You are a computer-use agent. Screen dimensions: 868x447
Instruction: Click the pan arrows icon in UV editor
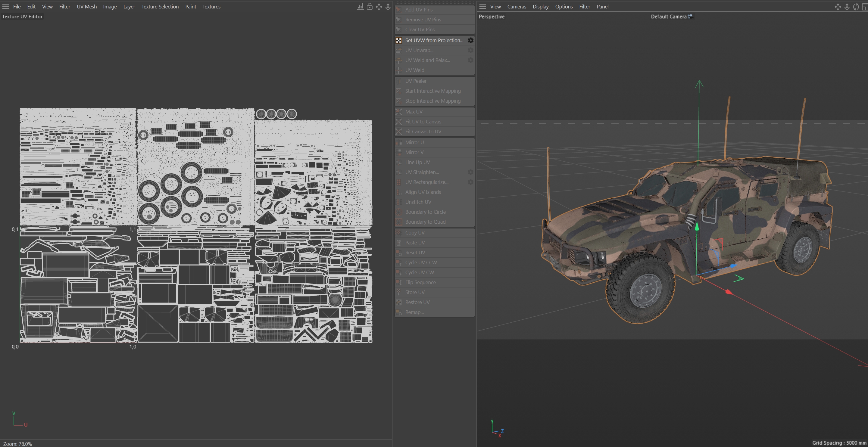379,7
